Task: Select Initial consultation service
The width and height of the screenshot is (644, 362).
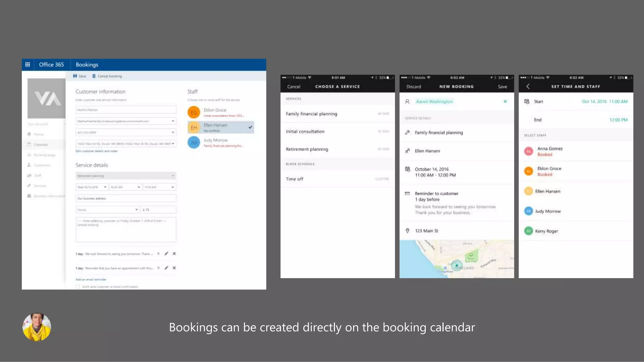Action: coord(337,131)
